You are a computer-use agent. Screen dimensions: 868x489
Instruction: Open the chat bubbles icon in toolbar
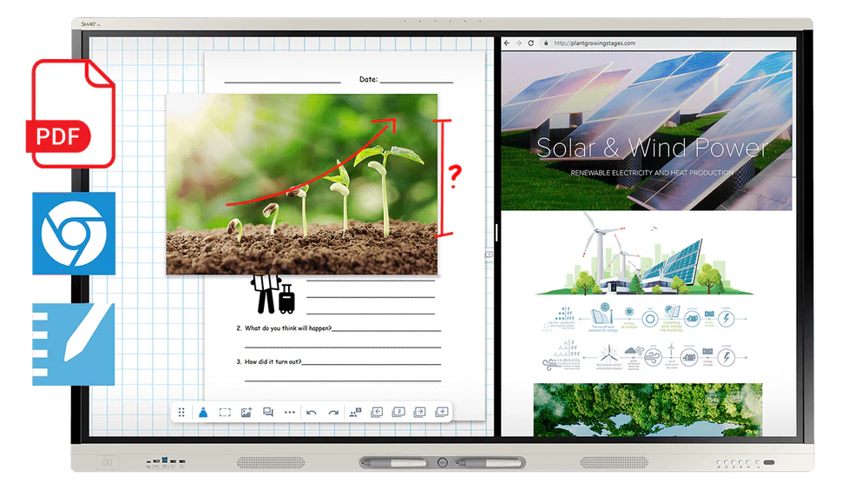[x=268, y=413]
